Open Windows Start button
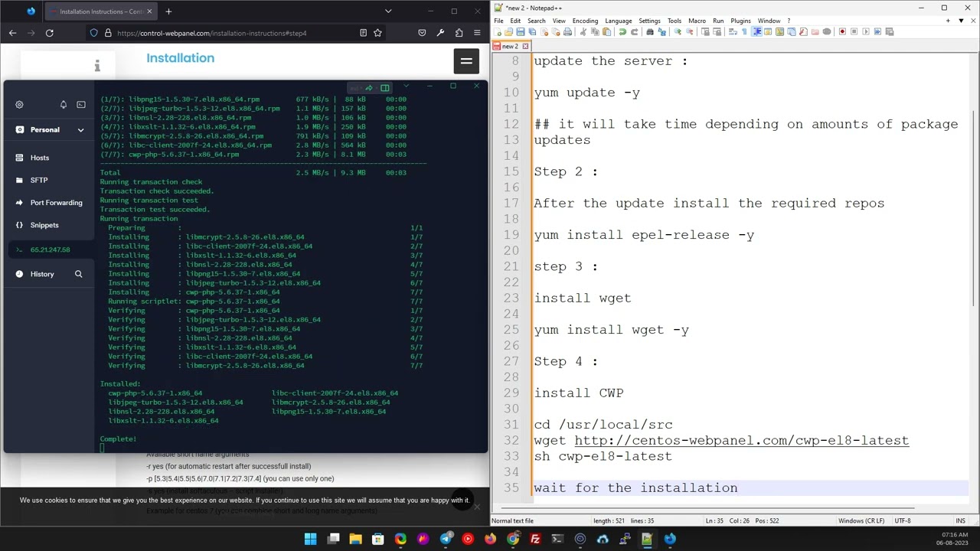Image resolution: width=980 pixels, height=551 pixels. (x=311, y=539)
